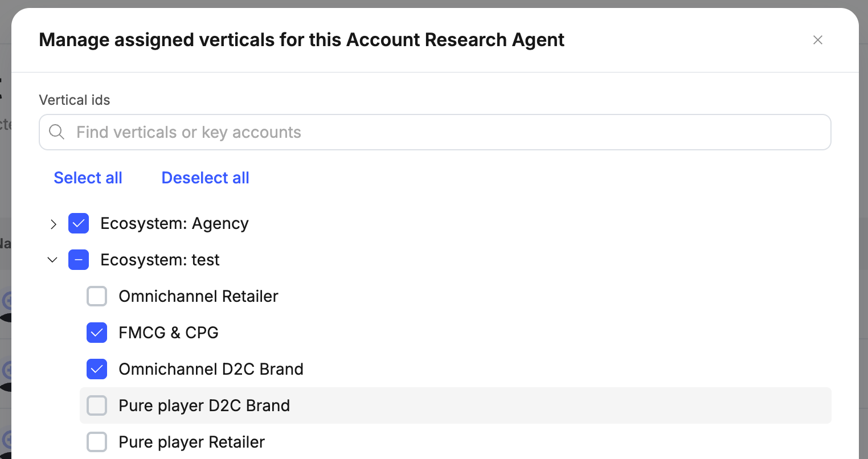Screen dimensions: 868x459
Task: Click the Omnichannel D2C Brand label
Action: click(x=211, y=369)
